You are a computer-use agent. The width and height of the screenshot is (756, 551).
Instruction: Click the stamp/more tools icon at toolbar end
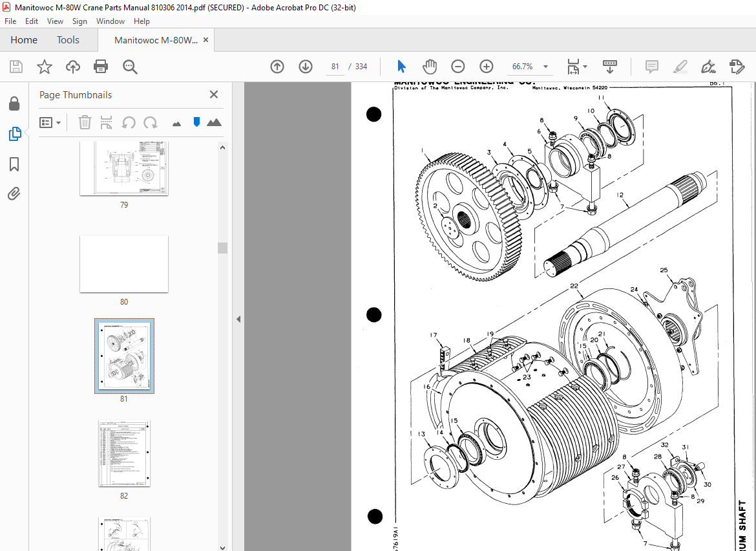pos(737,67)
